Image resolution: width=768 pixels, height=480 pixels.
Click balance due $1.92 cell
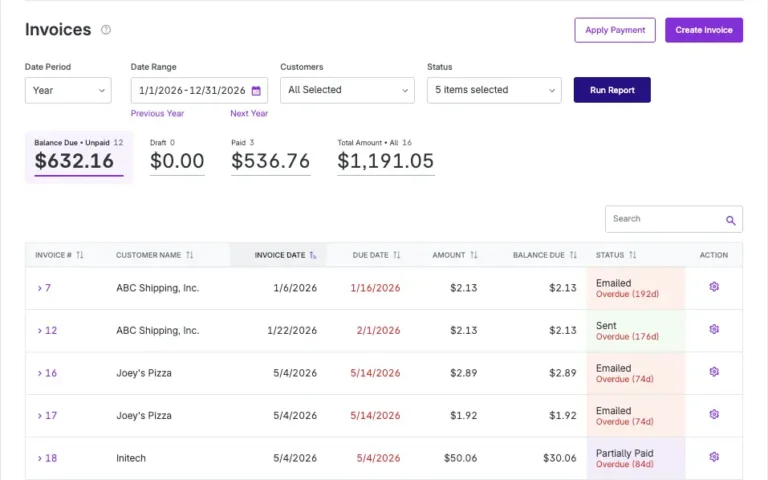pos(563,416)
